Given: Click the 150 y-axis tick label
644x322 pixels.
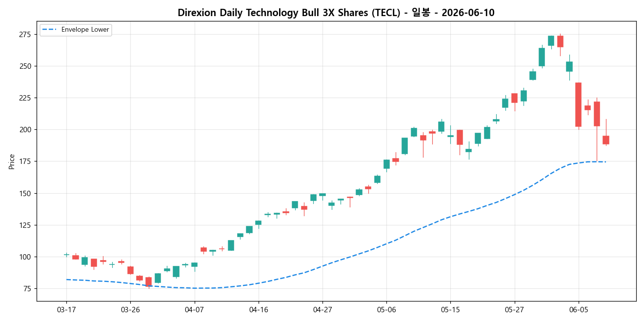Looking at the screenshot, I should (26, 193).
